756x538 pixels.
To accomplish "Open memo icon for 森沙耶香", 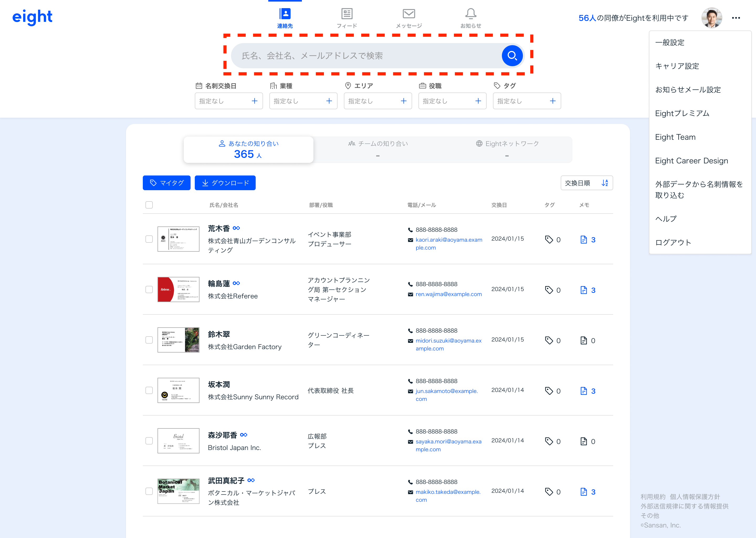I will pyautogui.click(x=588, y=441).
